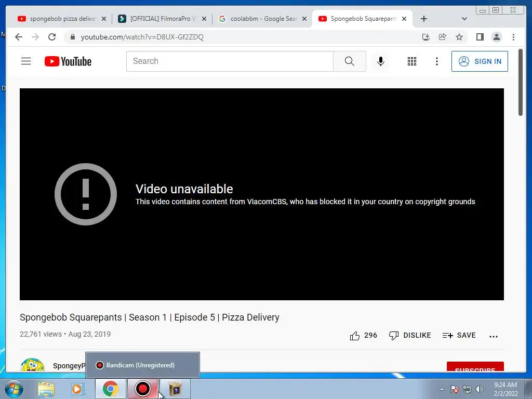Click the address bar URL
The height and width of the screenshot is (399, 532).
(x=142, y=37)
